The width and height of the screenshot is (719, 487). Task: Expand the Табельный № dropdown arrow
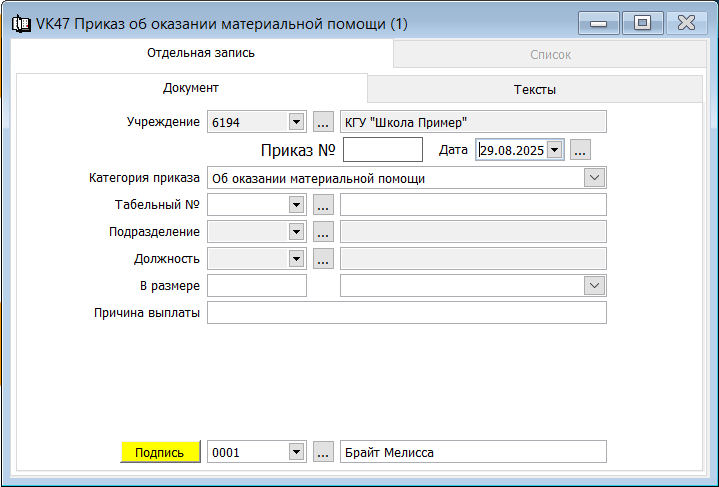coord(296,205)
